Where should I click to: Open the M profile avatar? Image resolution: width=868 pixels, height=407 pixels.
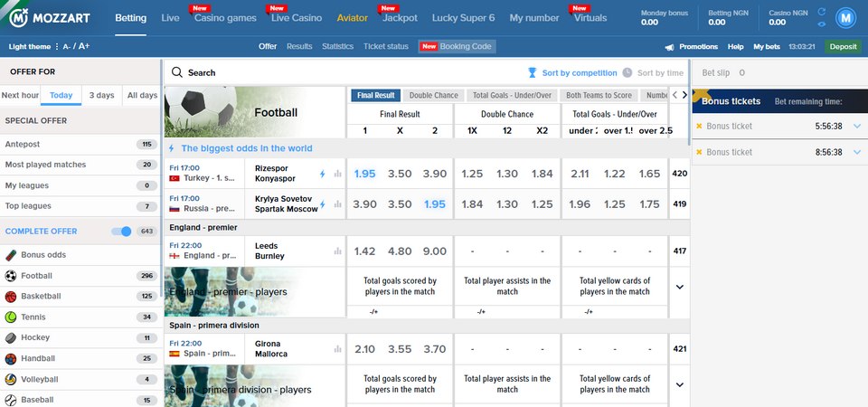click(x=845, y=18)
